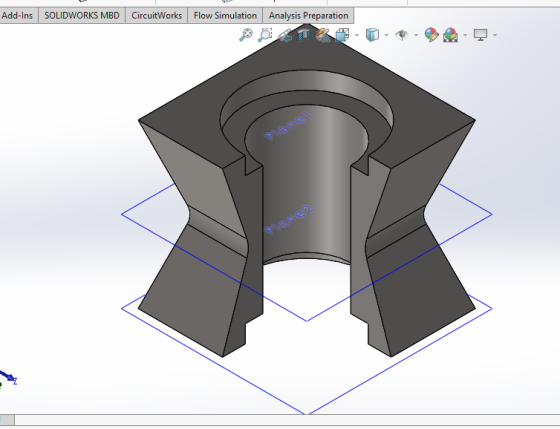Click the View Orientation cube icon

point(342,35)
